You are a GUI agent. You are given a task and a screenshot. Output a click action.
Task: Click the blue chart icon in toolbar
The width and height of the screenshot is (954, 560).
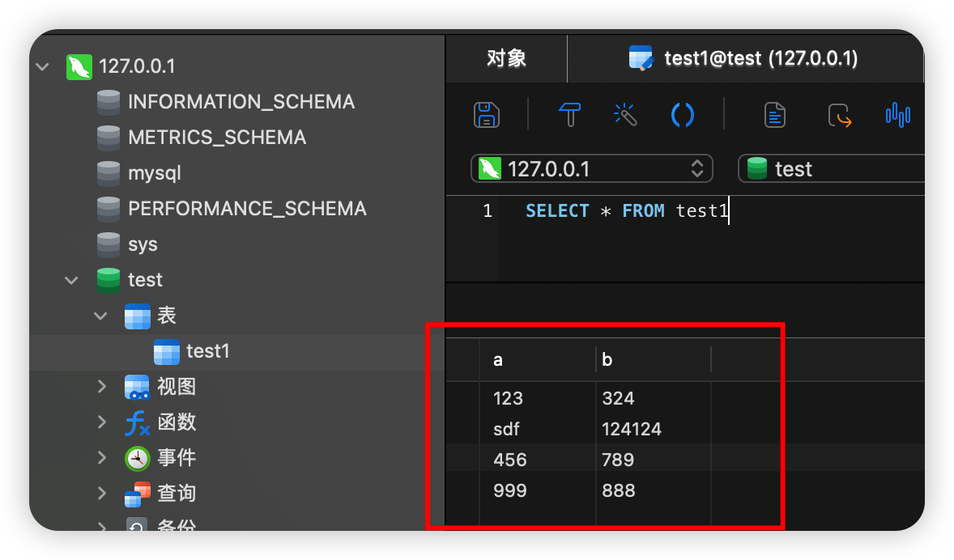click(897, 115)
